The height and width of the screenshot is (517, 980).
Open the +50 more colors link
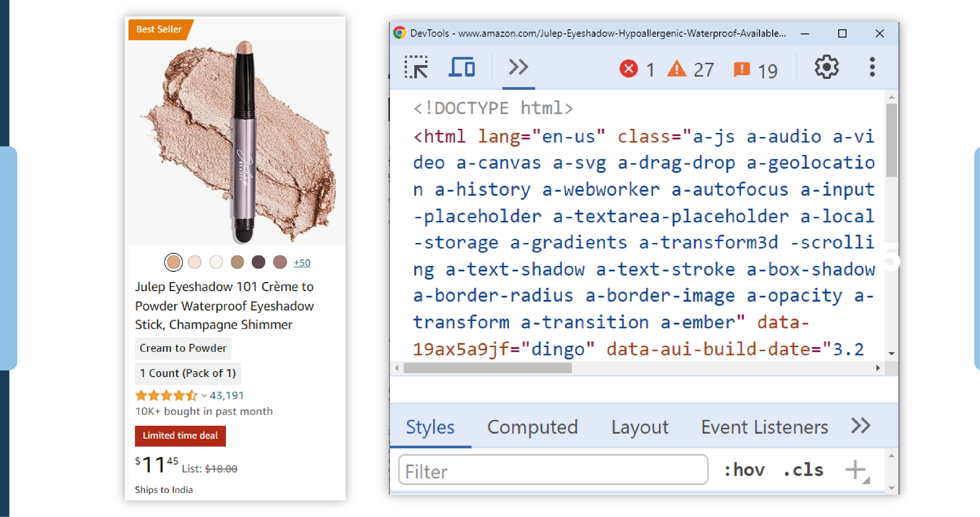302,263
